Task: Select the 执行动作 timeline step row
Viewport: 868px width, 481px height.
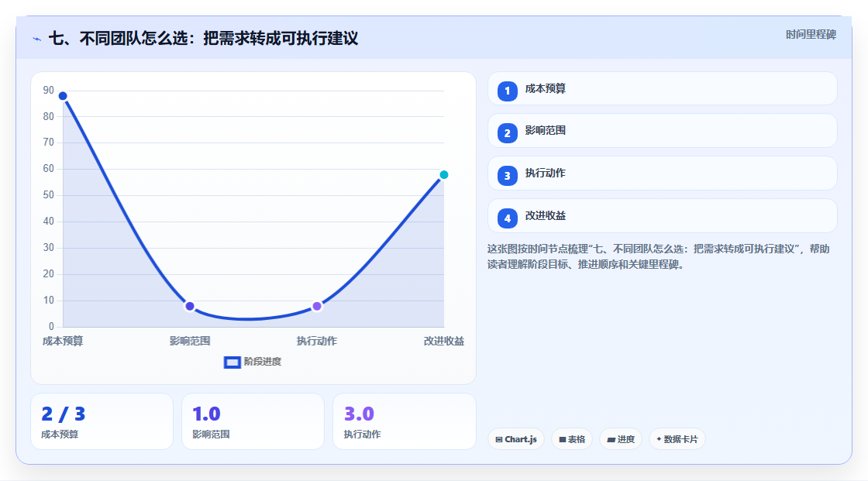Action: [662, 174]
